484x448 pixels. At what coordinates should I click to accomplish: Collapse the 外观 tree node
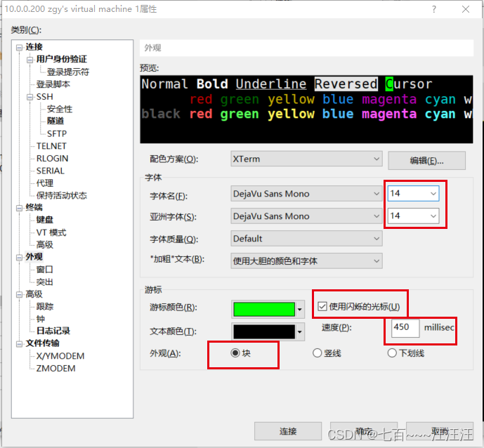[x=19, y=257]
